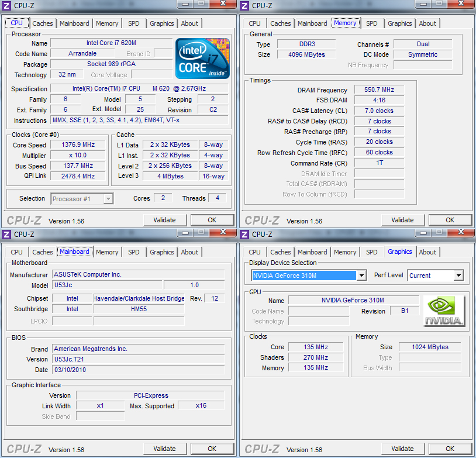The height and width of the screenshot is (458, 476).
Task: Click the PCI-Express graphic interface version
Action: point(150,396)
